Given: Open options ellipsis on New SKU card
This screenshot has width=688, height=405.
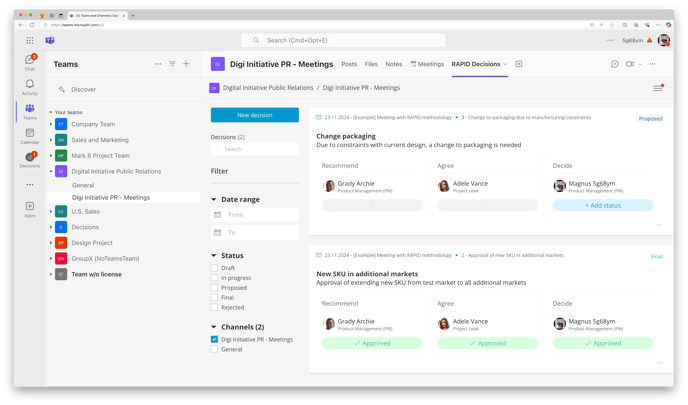Looking at the screenshot, I should pyautogui.click(x=659, y=363).
